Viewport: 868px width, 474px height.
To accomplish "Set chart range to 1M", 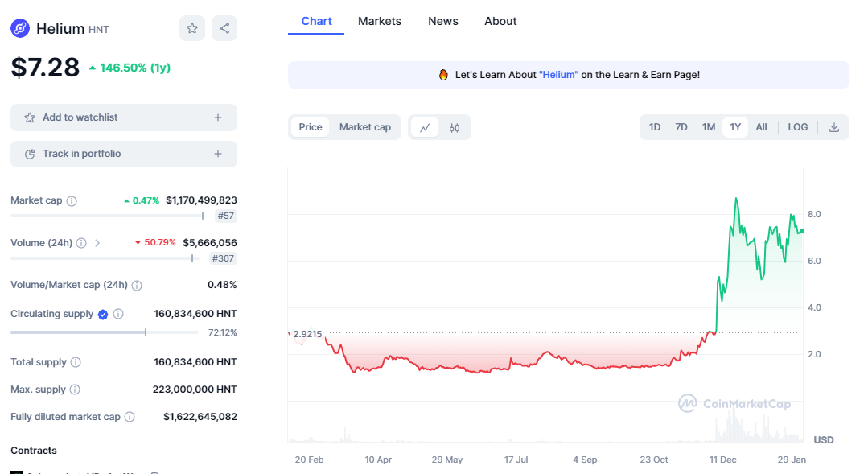I will (x=709, y=127).
